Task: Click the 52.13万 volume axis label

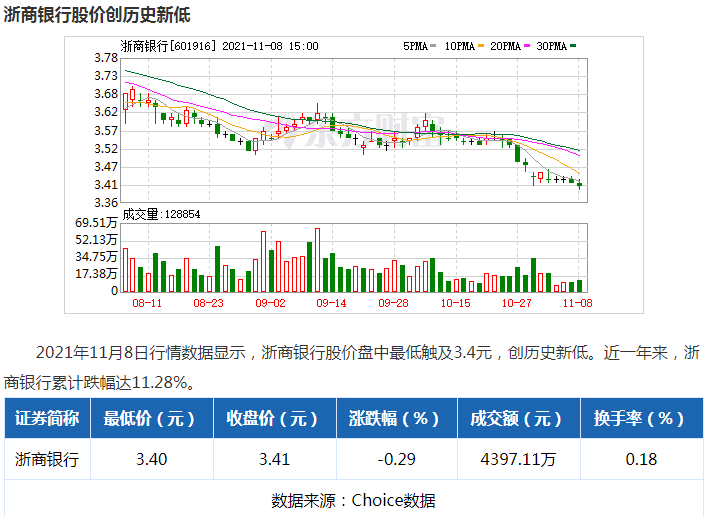Action: pos(96,240)
